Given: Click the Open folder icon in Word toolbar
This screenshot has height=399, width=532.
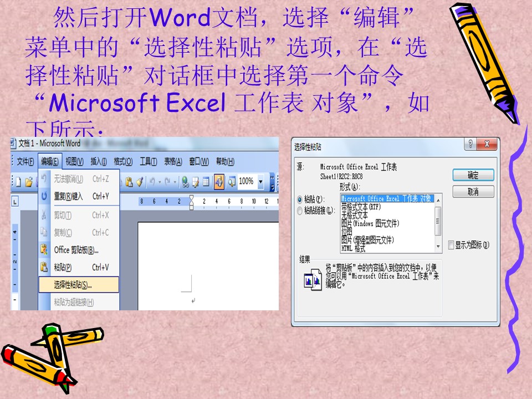Looking at the screenshot, I should click(29, 182).
